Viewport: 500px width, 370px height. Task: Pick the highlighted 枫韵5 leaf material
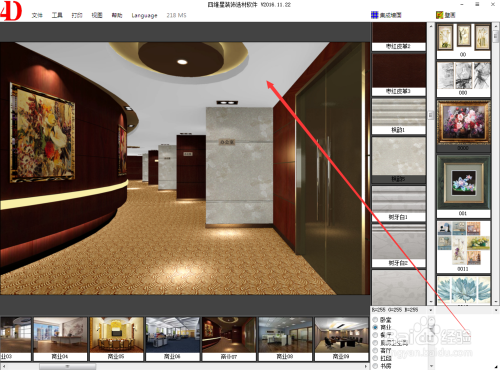pos(399,160)
